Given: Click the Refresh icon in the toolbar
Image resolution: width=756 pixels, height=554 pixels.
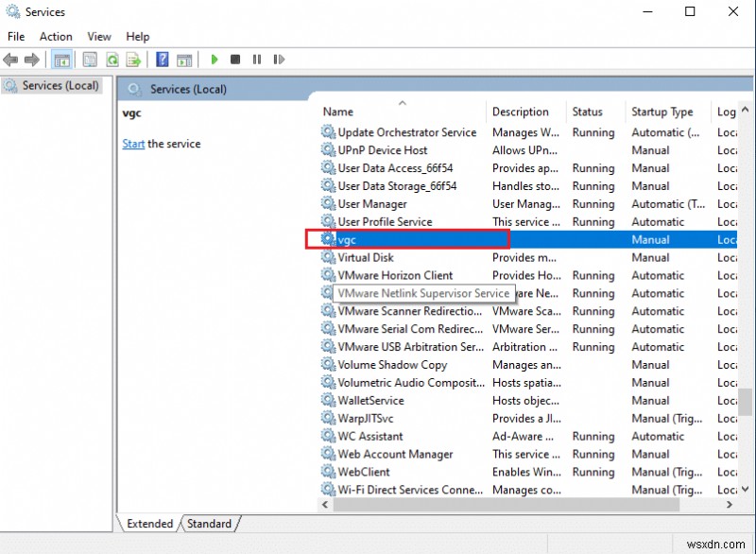Looking at the screenshot, I should click(x=112, y=60).
